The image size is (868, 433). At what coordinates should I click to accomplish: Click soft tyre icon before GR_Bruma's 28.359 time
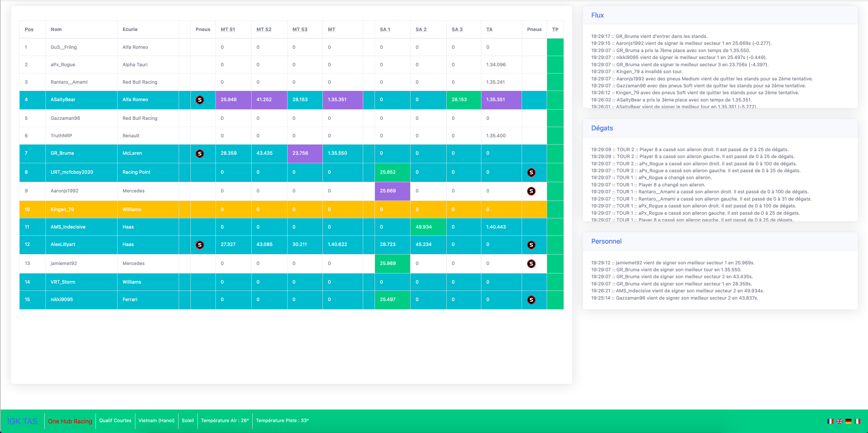click(x=200, y=154)
